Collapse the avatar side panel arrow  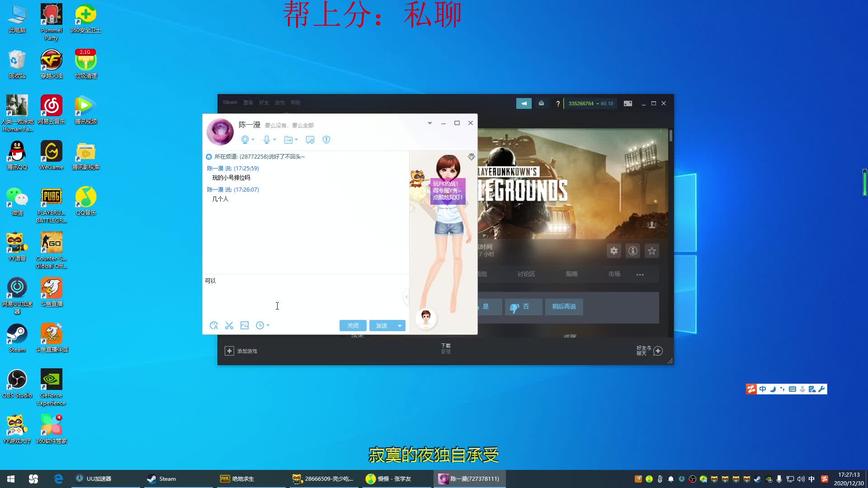click(x=406, y=297)
